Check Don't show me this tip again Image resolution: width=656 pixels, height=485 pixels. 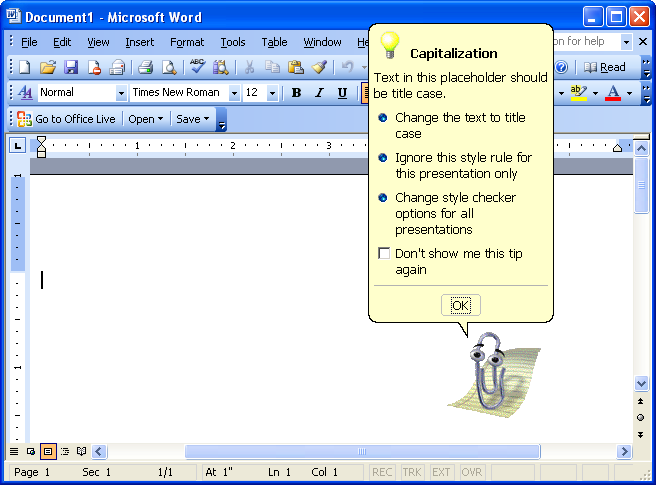coord(384,254)
